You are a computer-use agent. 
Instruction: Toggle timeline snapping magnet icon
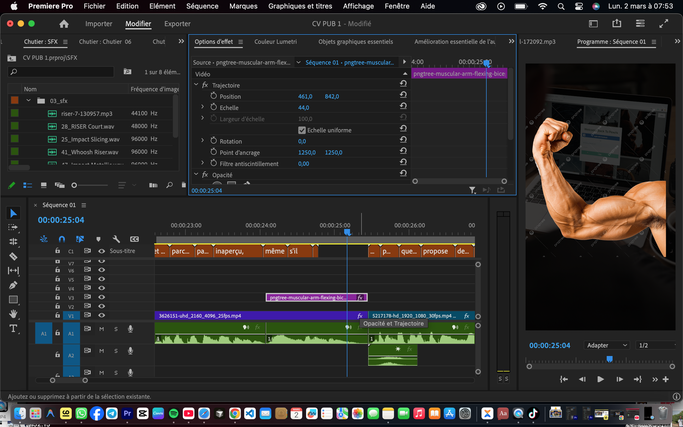point(62,239)
